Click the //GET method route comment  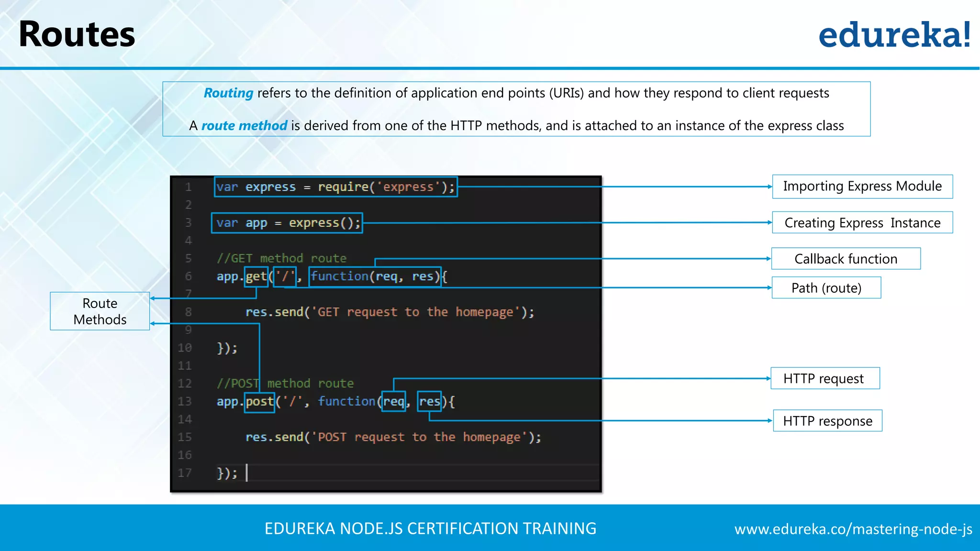click(281, 258)
